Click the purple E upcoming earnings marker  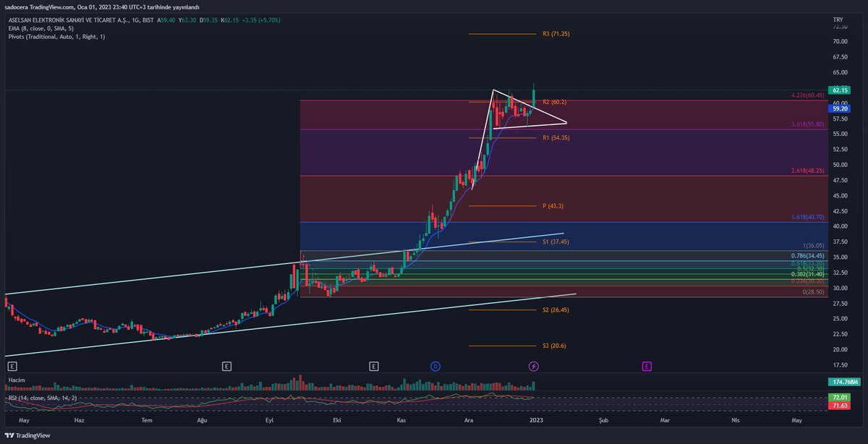(647, 366)
